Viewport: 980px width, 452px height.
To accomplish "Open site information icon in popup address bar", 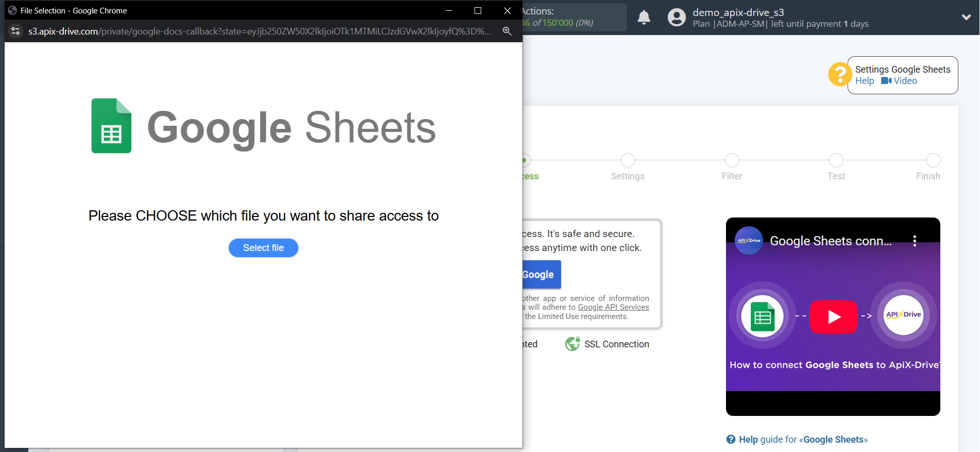I will 15,31.
